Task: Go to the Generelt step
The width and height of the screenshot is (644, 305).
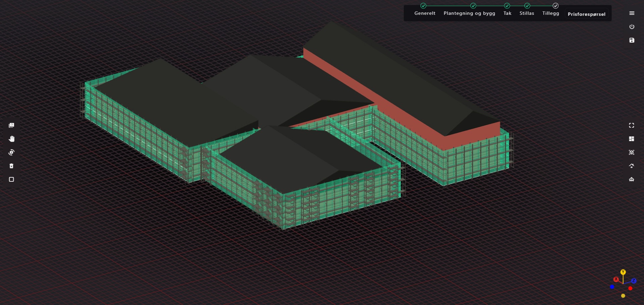Action: coord(425,13)
